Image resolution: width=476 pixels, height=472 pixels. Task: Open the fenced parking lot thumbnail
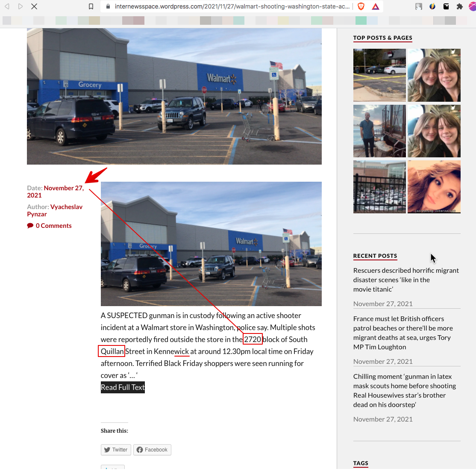click(x=379, y=187)
